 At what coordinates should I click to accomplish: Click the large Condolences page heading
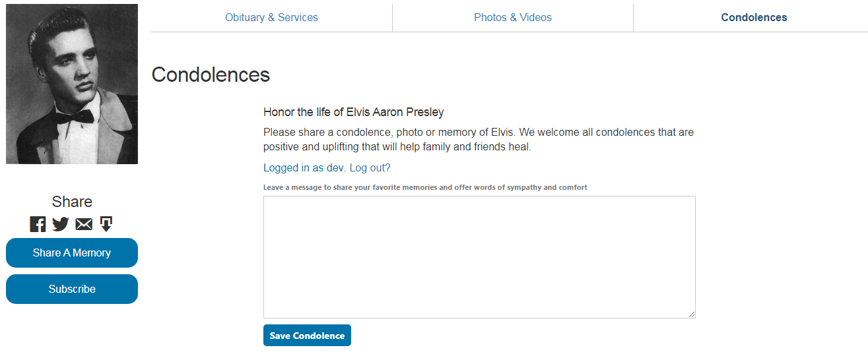[x=211, y=75]
